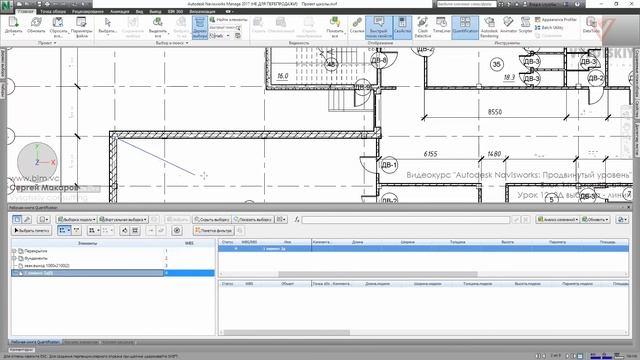The width and height of the screenshot is (640, 360).
Task: Click the Сбросить все ribbon icon
Action: point(58,26)
